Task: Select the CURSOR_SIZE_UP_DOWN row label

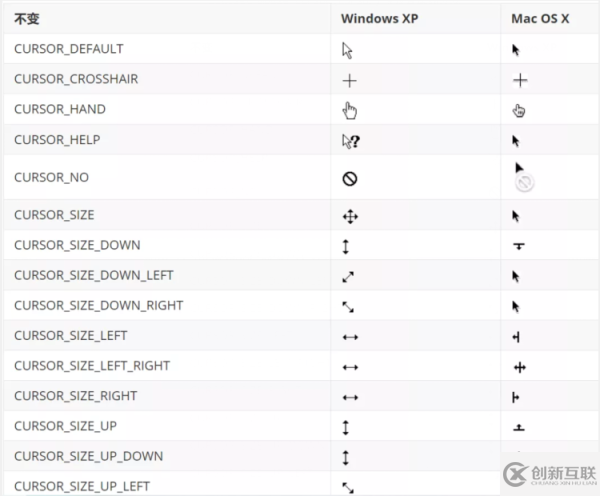Action: point(89,456)
